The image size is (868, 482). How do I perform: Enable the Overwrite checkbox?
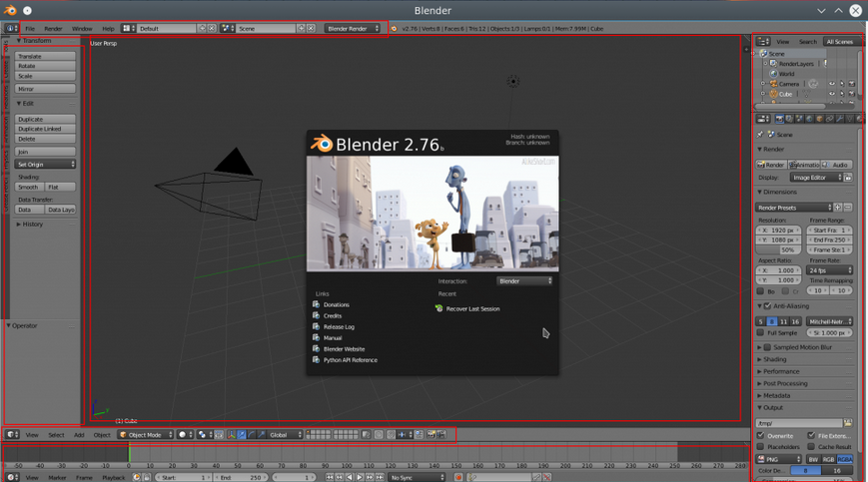[x=761, y=435]
